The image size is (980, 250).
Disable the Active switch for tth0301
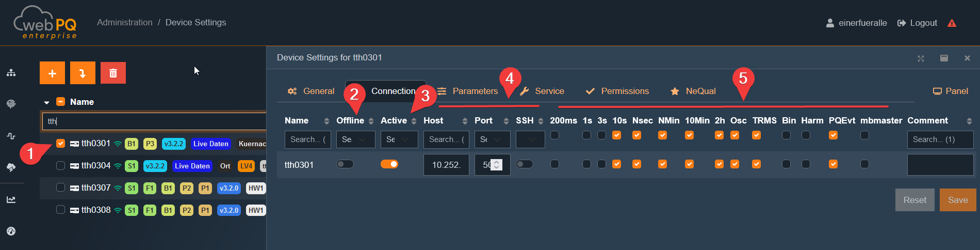(x=389, y=164)
